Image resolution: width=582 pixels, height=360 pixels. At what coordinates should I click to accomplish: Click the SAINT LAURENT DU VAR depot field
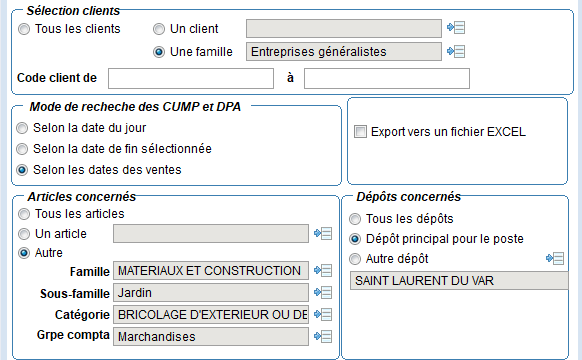click(459, 281)
